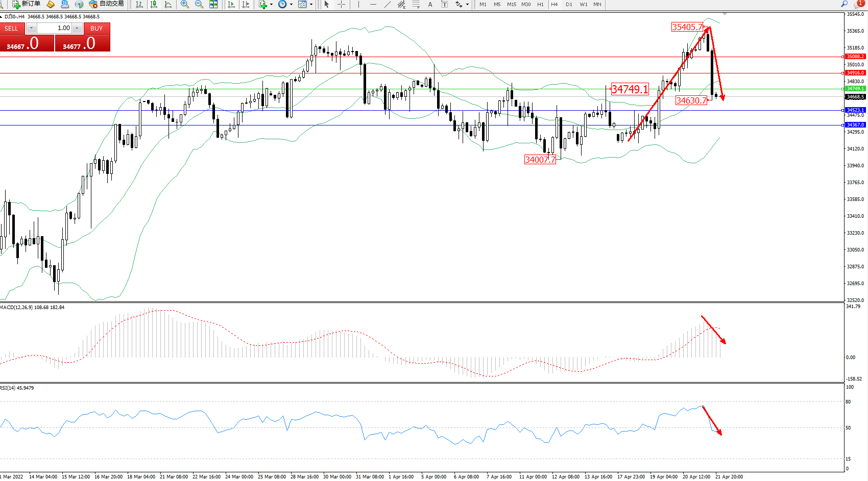Switch to the D1 timeframe

coord(569,4)
